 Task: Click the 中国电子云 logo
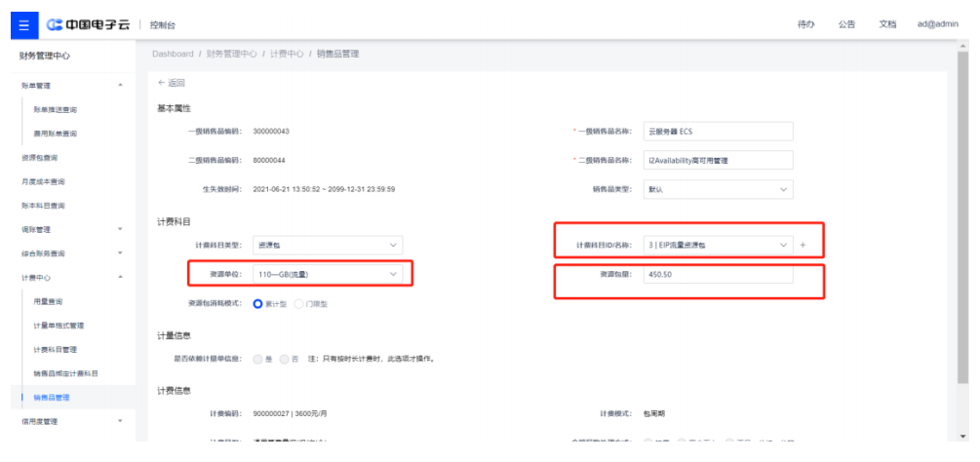[88, 23]
